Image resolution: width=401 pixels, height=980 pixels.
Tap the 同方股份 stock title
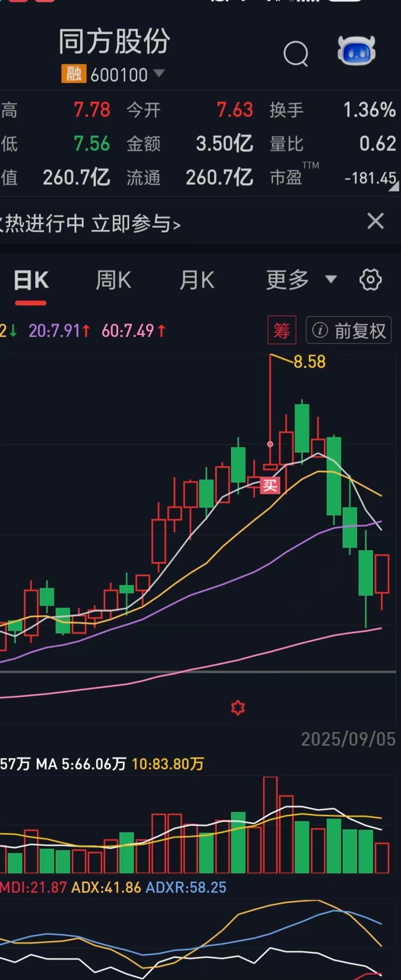[115, 41]
